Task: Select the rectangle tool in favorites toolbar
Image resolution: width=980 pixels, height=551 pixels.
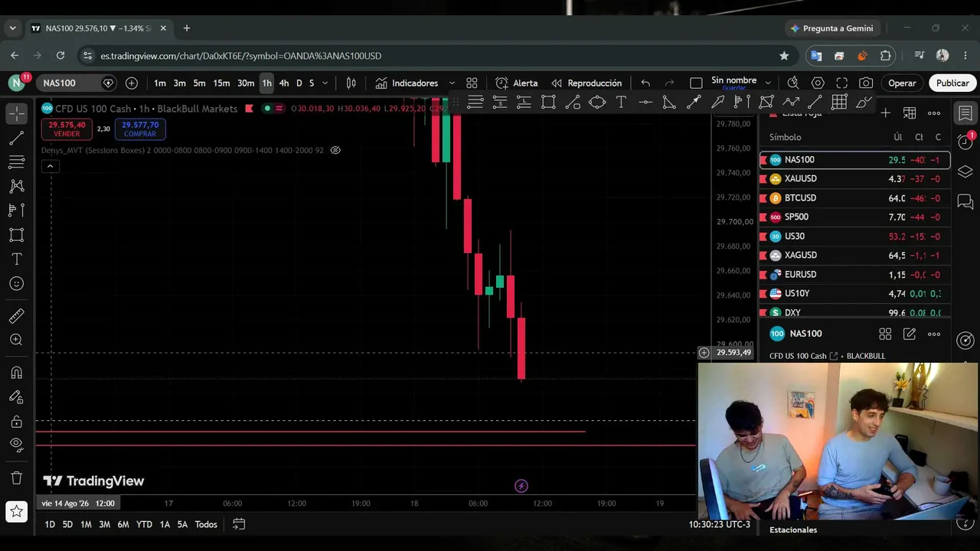Action: [x=548, y=102]
